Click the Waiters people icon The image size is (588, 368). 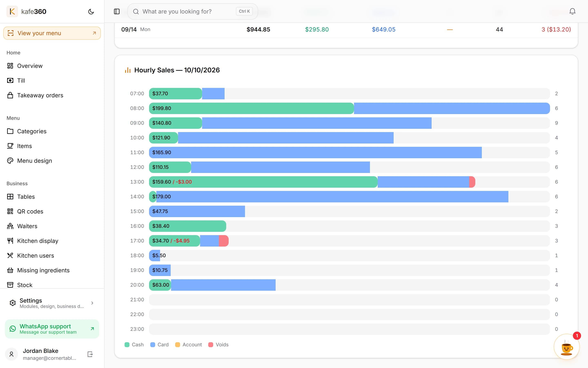tap(10, 226)
